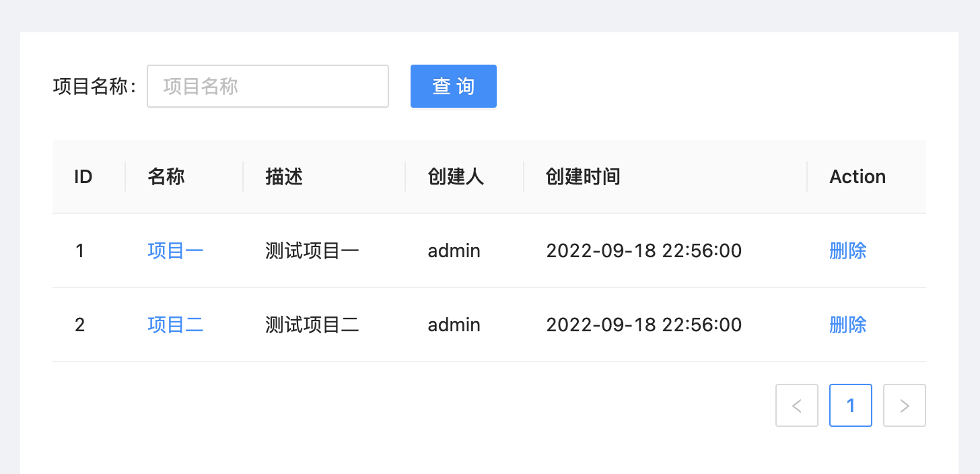
Task: Click the 描述 column header
Action: click(324, 177)
